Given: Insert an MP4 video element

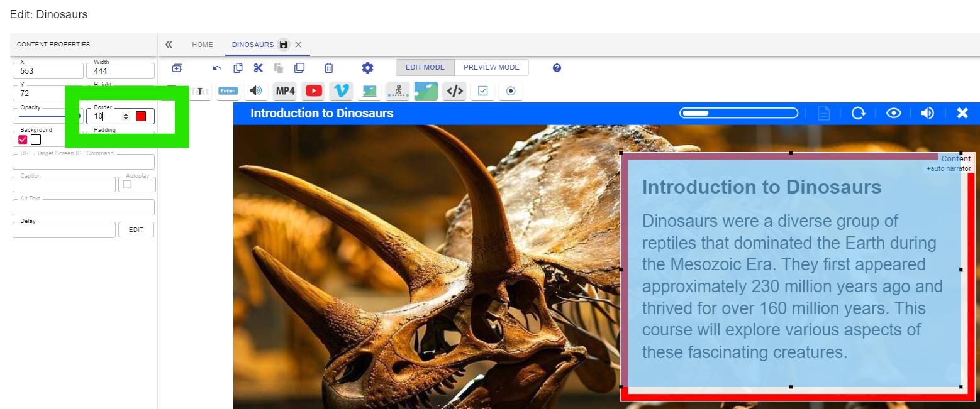Looking at the screenshot, I should click(285, 91).
